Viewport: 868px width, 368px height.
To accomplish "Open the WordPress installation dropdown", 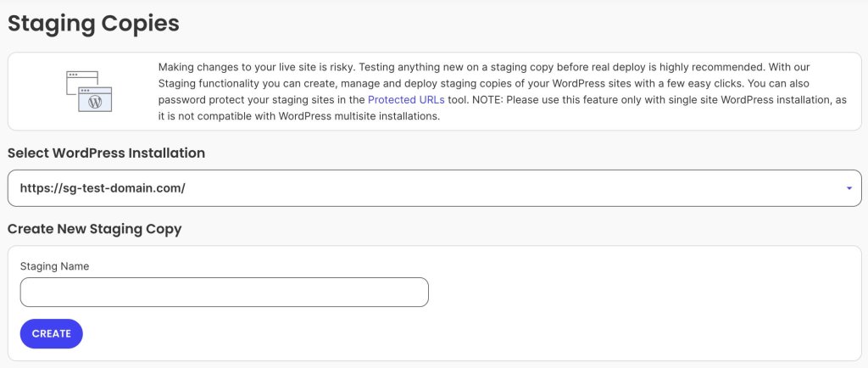I will (x=435, y=188).
